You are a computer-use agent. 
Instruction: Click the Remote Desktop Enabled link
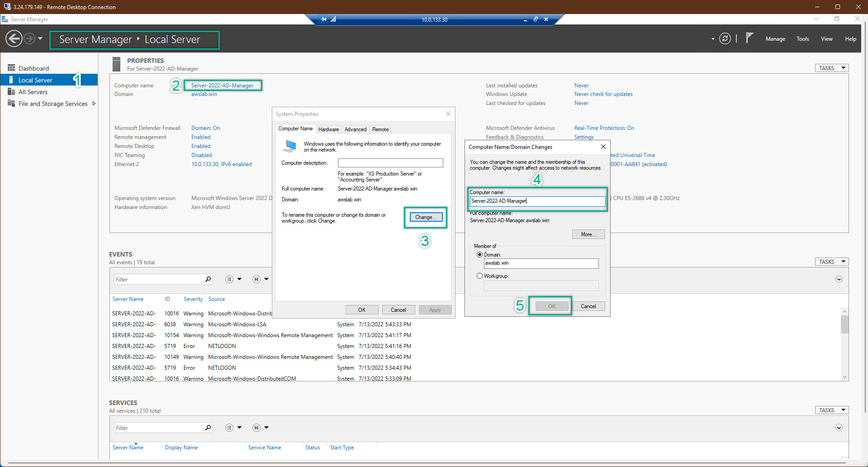click(201, 146)
